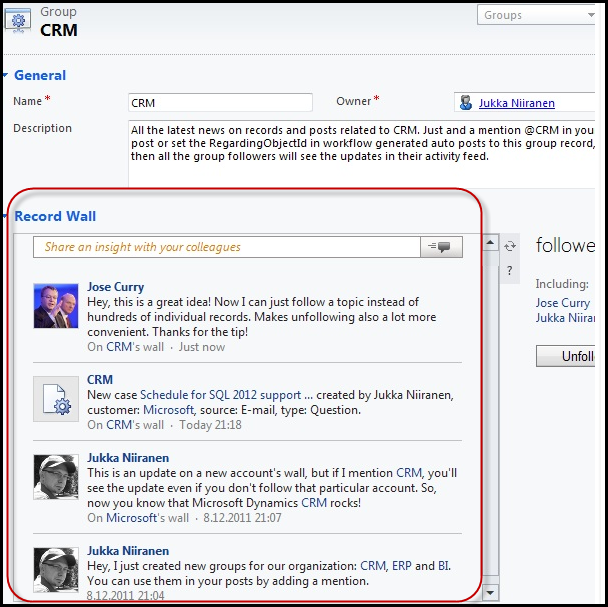This screenshot has width=608, height=607.
Task: Click the Name input field containing CRM
Action: pyautogui.click(x=220, y=102)
